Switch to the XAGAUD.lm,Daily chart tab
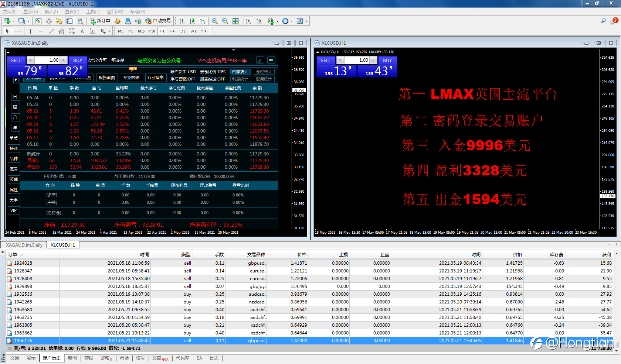This screenshot has width=621, height=364. 24,245
